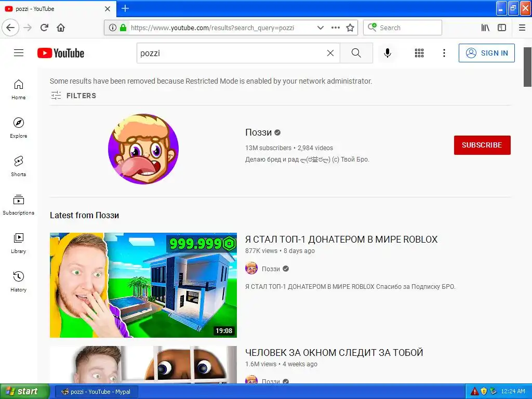Reload the page
Screen dimensions: 532x399
(44, 28)
